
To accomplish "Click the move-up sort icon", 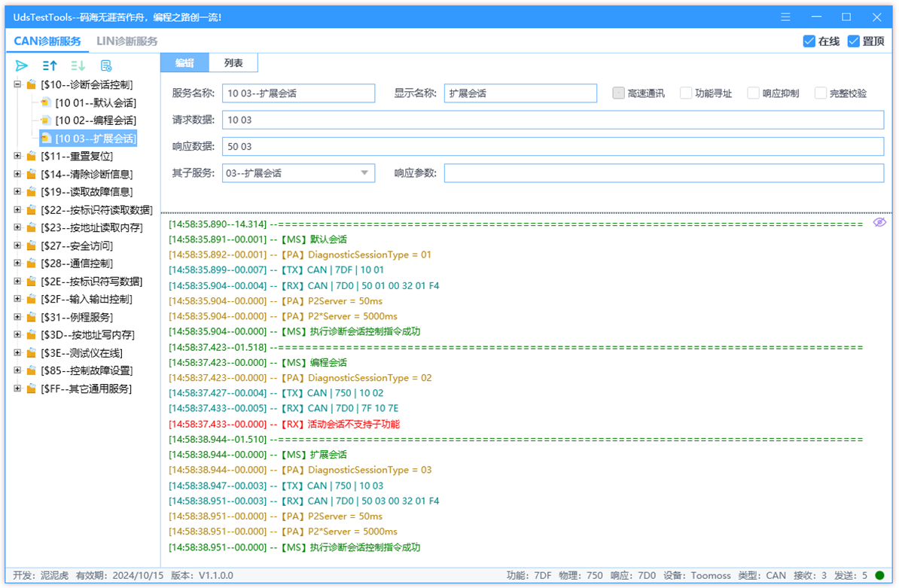I will click(x=50, y=66).
